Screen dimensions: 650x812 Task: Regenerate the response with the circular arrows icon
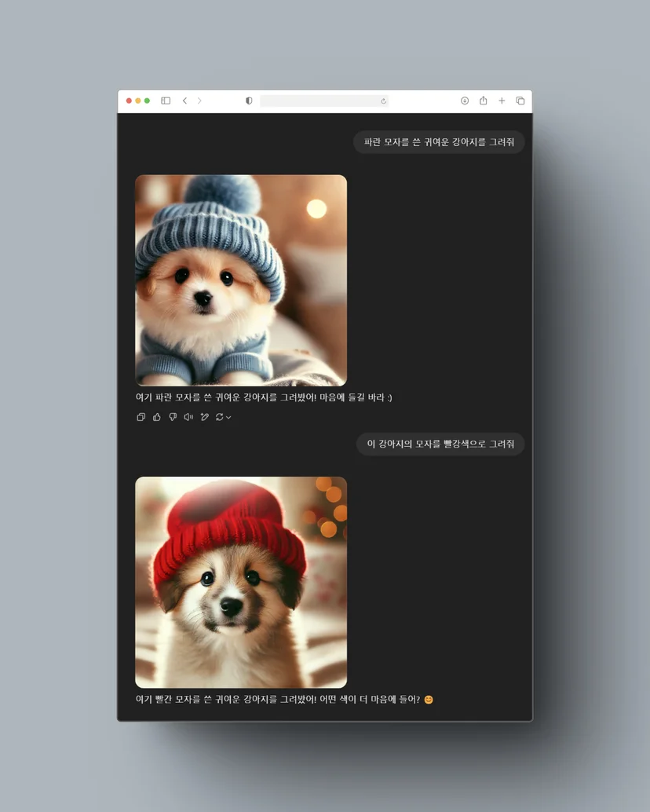coord(220,417)
